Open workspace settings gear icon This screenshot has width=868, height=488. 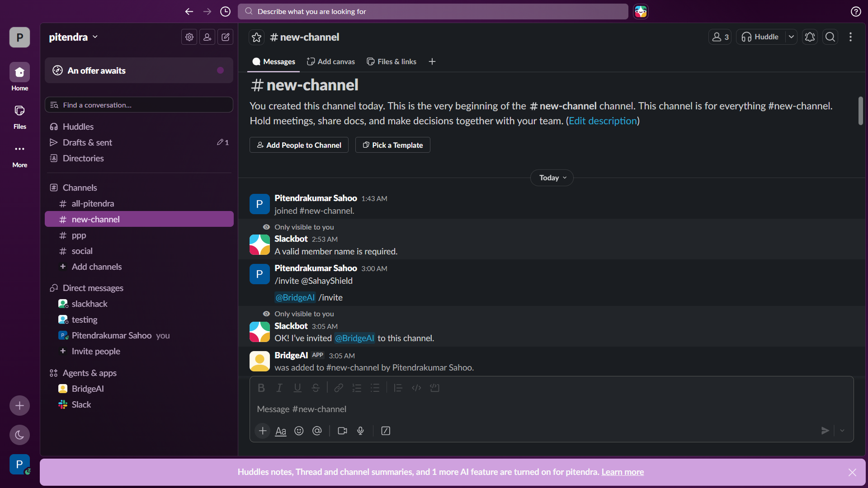tap(189, 37)
